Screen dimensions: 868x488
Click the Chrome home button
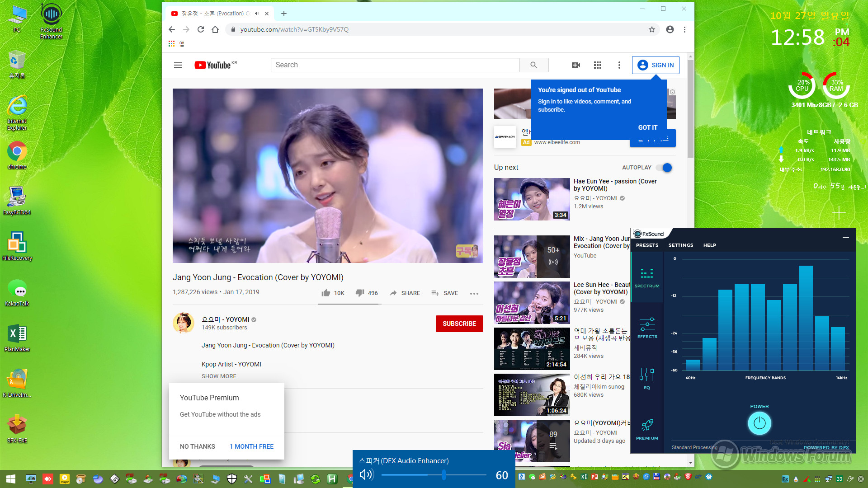(x=215, y=29)
